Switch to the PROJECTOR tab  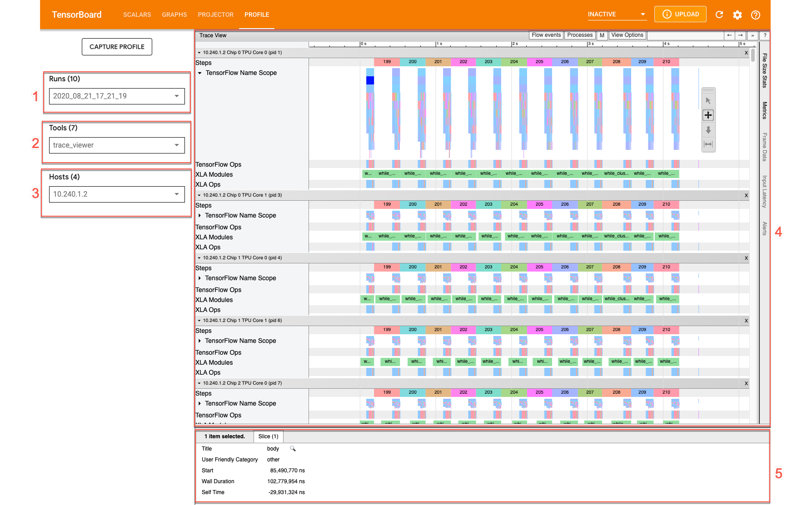coord(216,15)
